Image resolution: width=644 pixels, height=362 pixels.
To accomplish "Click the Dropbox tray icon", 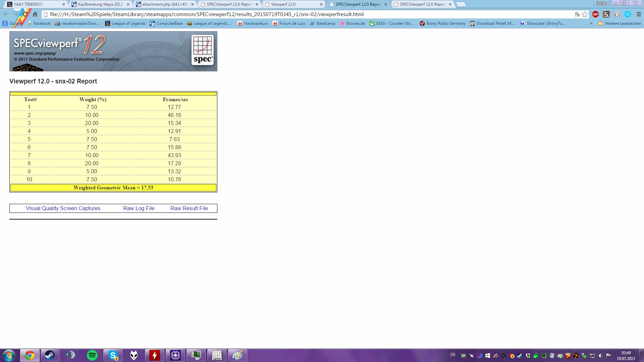I will tap(528, 356).
